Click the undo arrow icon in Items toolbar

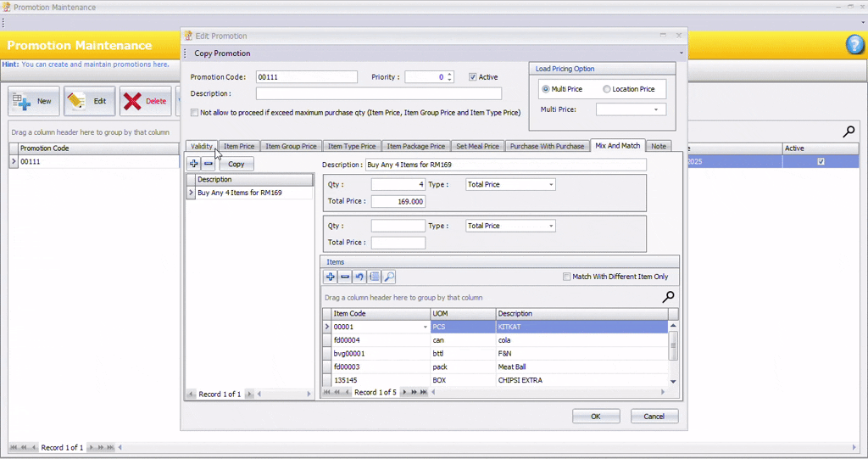pos(359,277)
